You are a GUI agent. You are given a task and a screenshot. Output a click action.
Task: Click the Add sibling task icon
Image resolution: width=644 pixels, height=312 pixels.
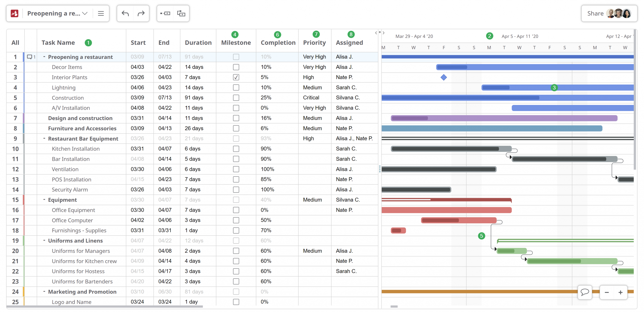point(182,13)
